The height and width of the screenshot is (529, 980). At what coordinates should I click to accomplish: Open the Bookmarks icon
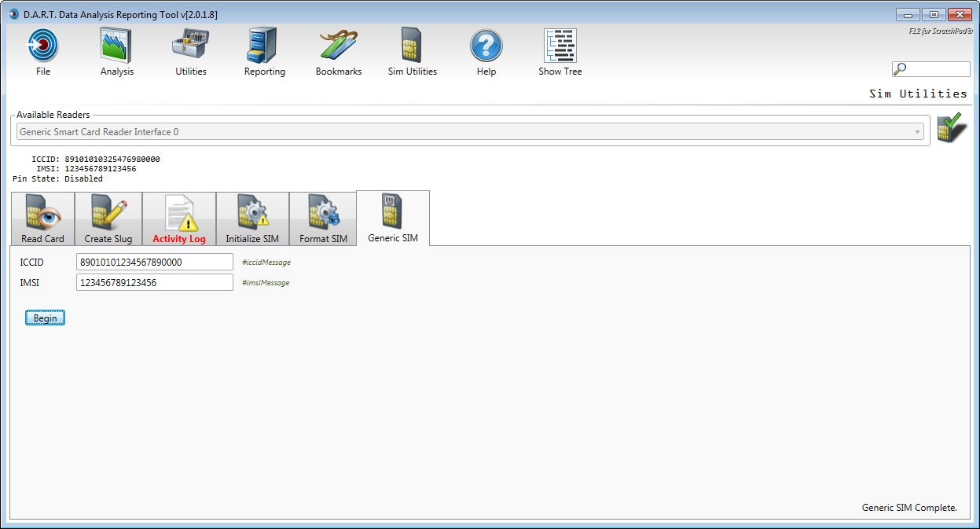(x=339, y=45)
